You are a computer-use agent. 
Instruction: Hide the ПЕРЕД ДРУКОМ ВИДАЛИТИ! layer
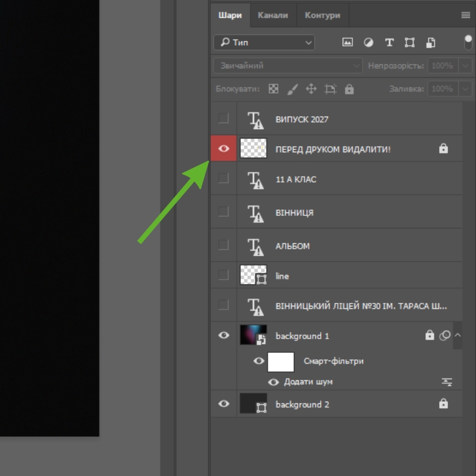[224, 148]
